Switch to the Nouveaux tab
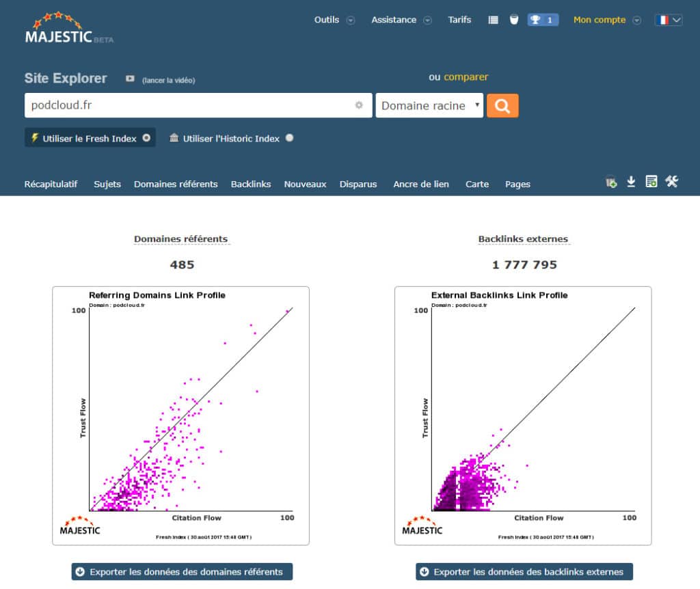Image resolution: width=700 pixels, height=589 pixels. click(306, 184)
